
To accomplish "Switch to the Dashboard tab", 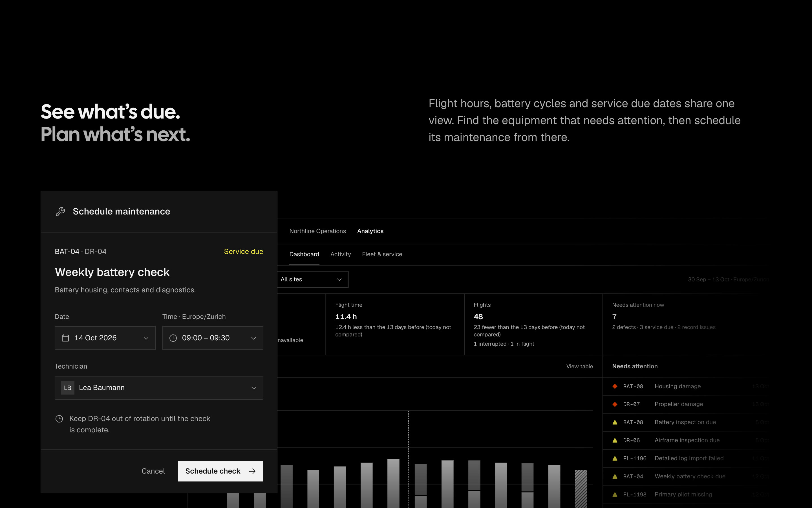I will click(304, 254).
